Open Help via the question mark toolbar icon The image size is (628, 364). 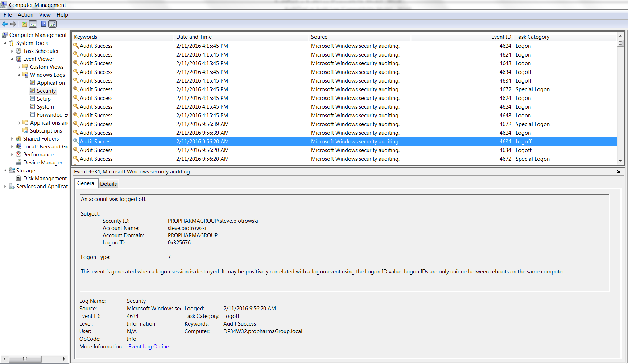pos(44,24)
